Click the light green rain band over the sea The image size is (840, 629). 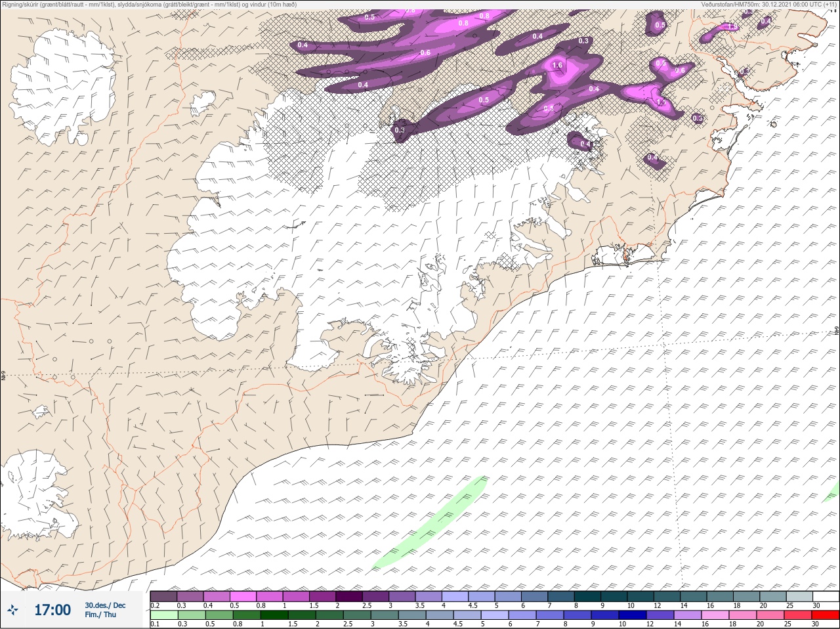[430, 523]
